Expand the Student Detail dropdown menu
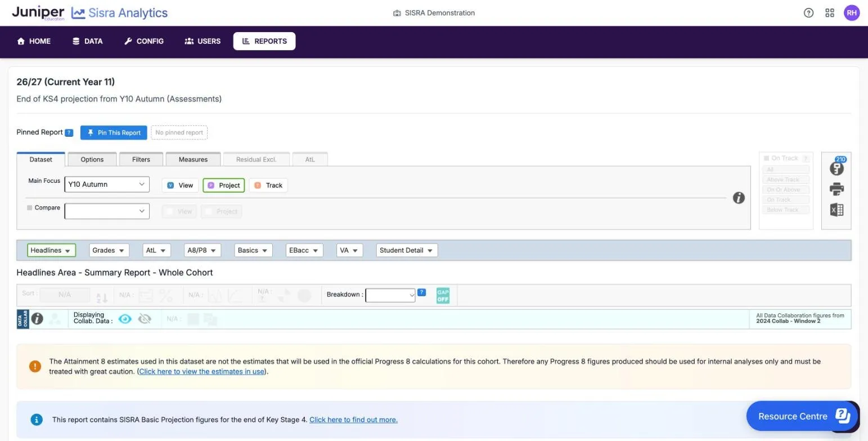This screenshot has height=441, width=868. [407, 250]
